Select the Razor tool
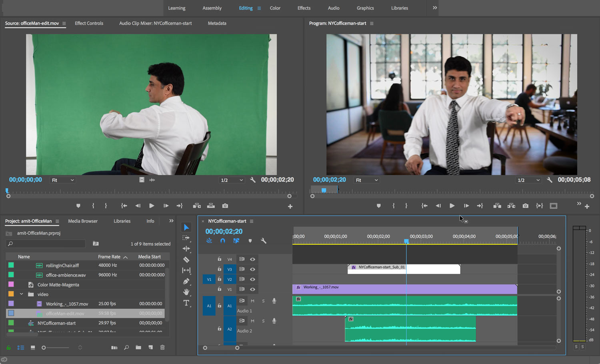The width and height of the screenshot is (600, 364). [186, 259]
